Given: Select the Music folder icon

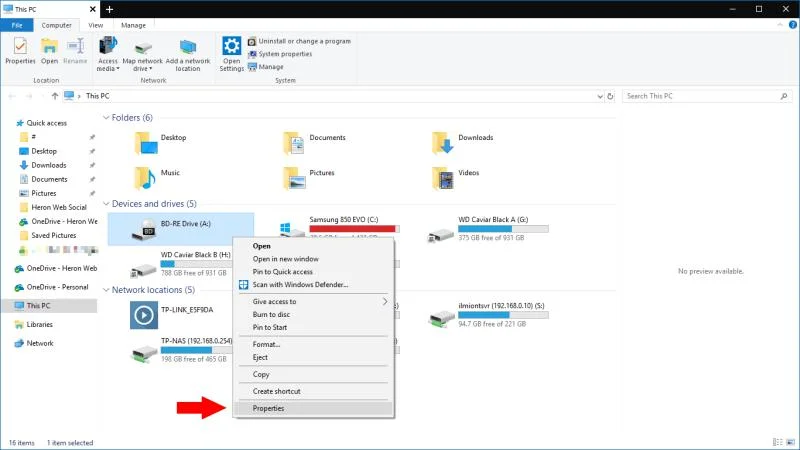Looking at the screenshot, I should click(x=145, y=179).
